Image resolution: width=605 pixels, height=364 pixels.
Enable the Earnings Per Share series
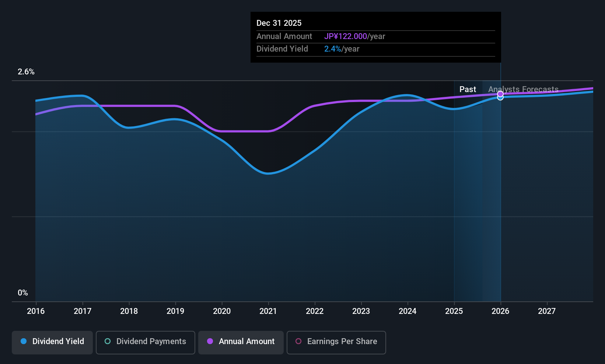(336, 342)
